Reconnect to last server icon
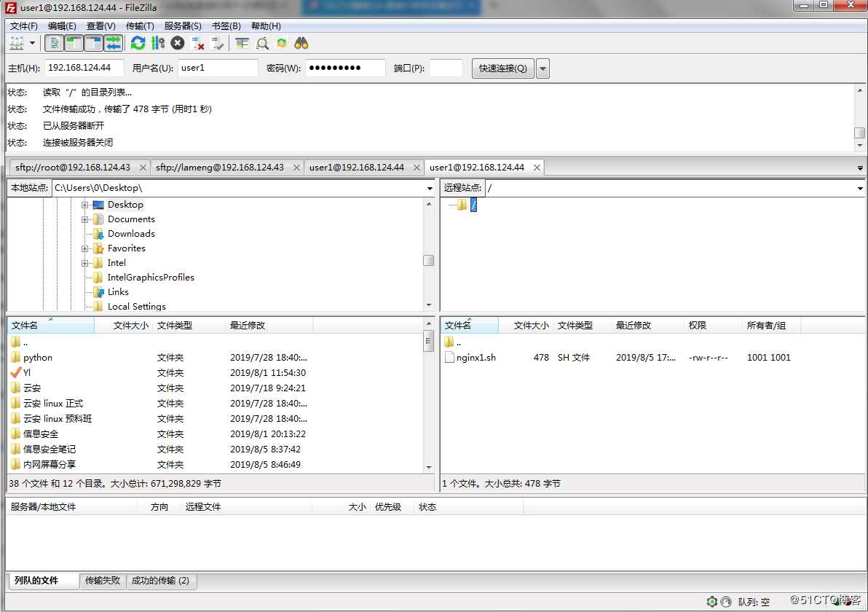The image size is (868, 612). point(218,43)
